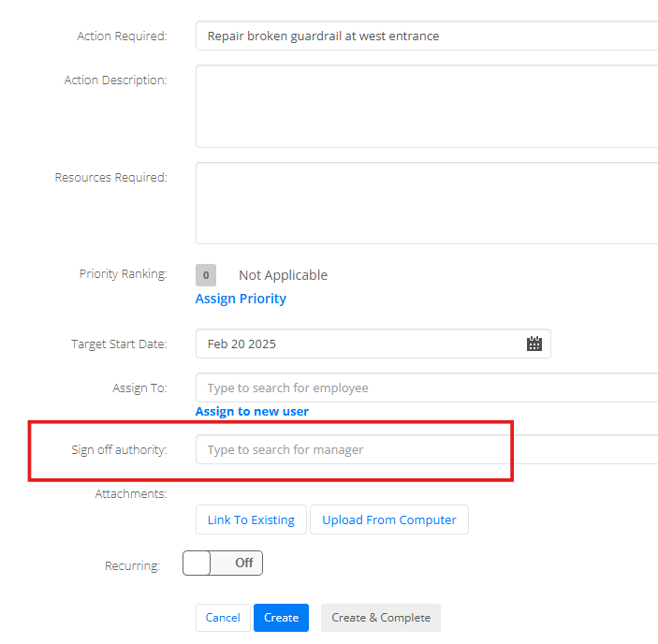Toggle the Recurring switch on
Screen dimensions: 658x644
(x=223, y=563)
